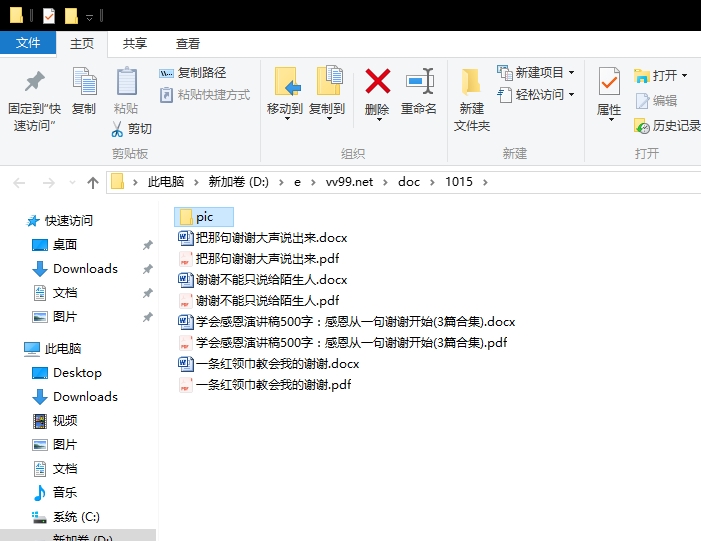
Task: Select 把那句谢谢大声说出来.pdf
Action: click(258, 258)
